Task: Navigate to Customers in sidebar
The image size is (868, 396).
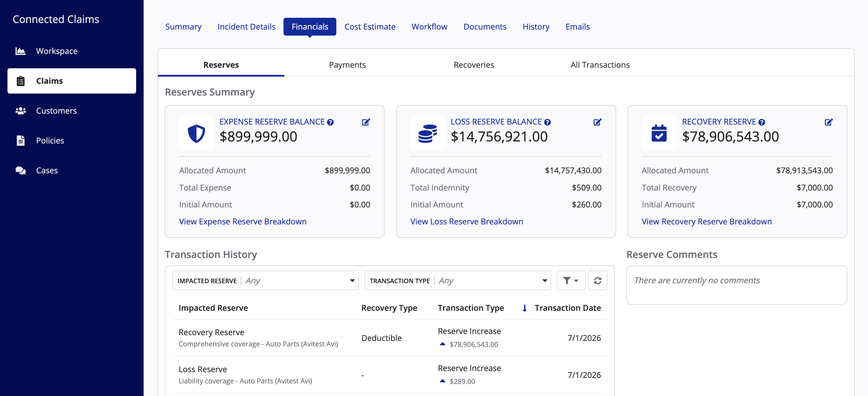Action: (x=72, y=111)
